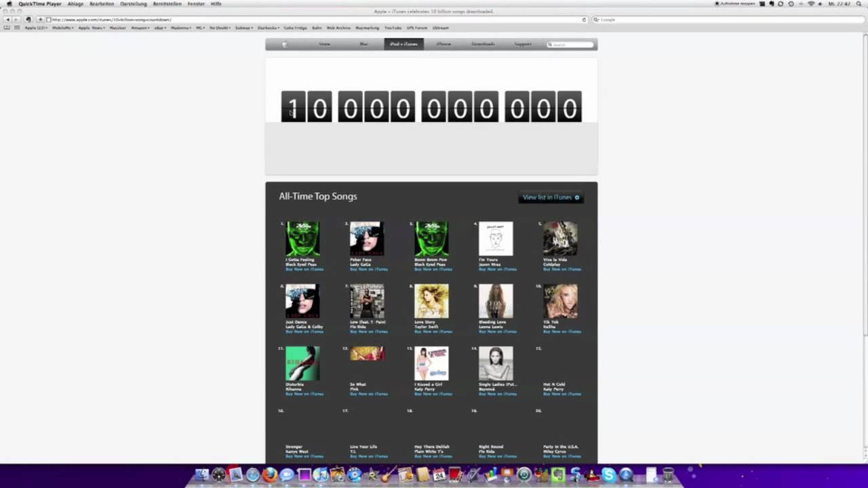868x488 pixels.
Task: Open the QuickTime Player menu
Action: (39, 3)
